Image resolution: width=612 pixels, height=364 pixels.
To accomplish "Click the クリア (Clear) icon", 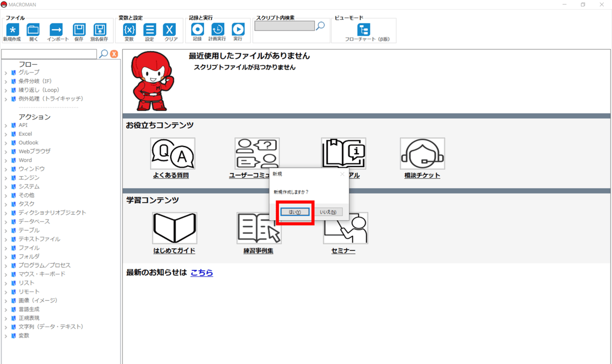I will [169, 30].
